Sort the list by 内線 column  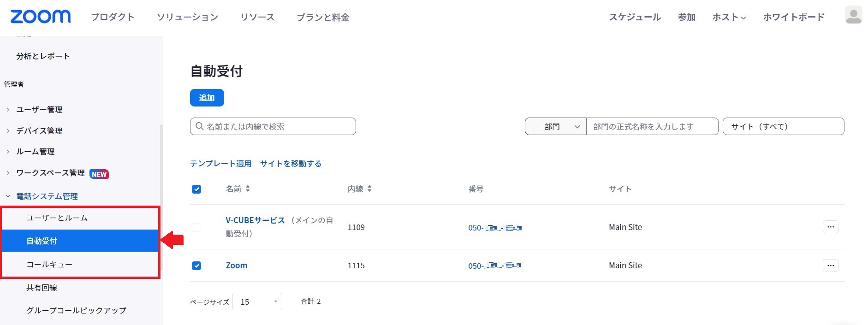369,189
